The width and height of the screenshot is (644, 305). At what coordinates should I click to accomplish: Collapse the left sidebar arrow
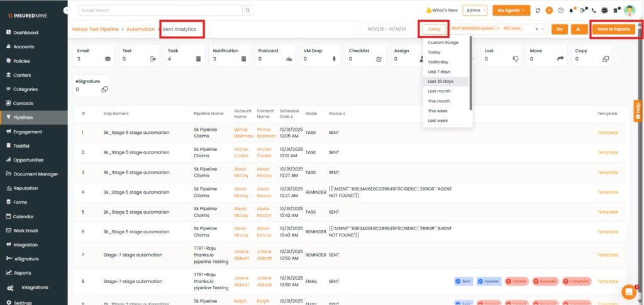[67, 11]
